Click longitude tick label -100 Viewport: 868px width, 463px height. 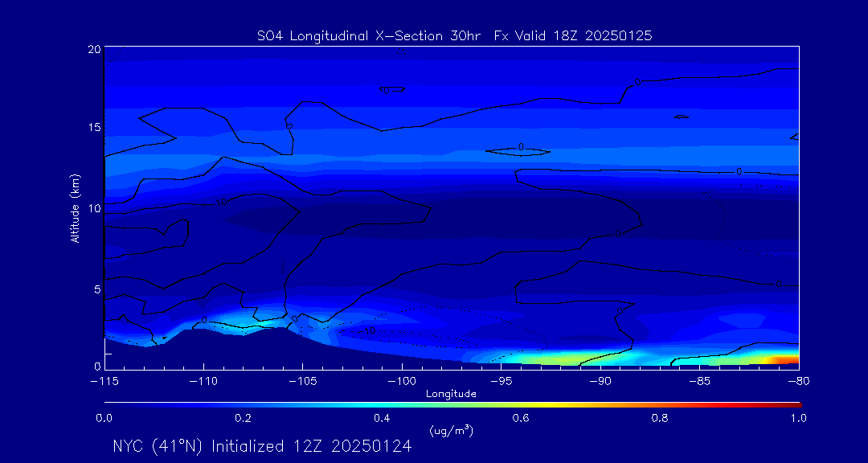pyautogui.click(x=402, y=382)
